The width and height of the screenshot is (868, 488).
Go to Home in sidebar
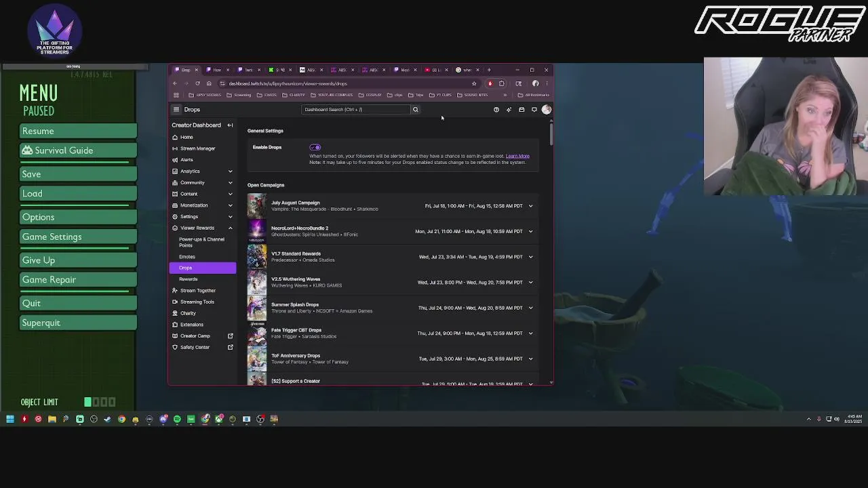point(202,138)
